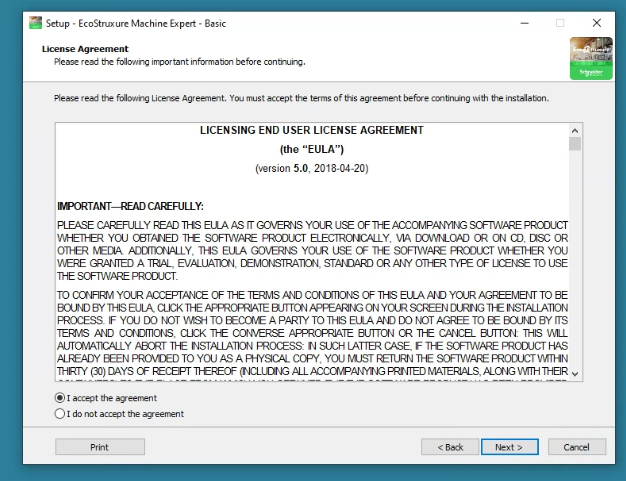Click the paragraph starting 'TO CONFIRM YOUR ACCEPTANCE'

tap(312, 333)
